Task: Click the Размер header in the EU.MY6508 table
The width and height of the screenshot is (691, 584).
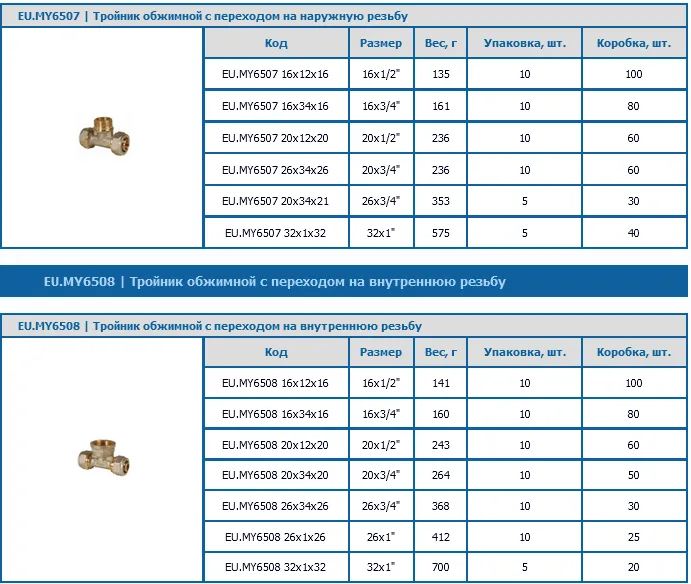Action: [381, 352]
